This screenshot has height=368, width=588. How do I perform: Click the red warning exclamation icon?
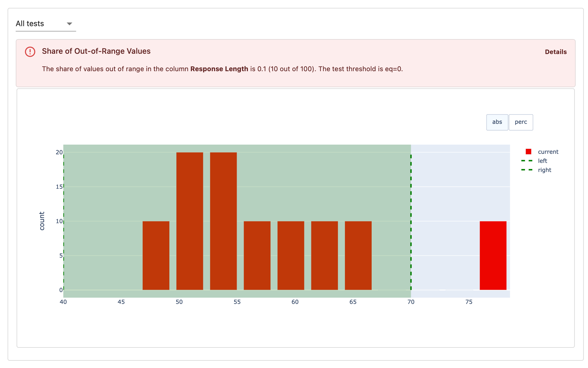point(30,52)
